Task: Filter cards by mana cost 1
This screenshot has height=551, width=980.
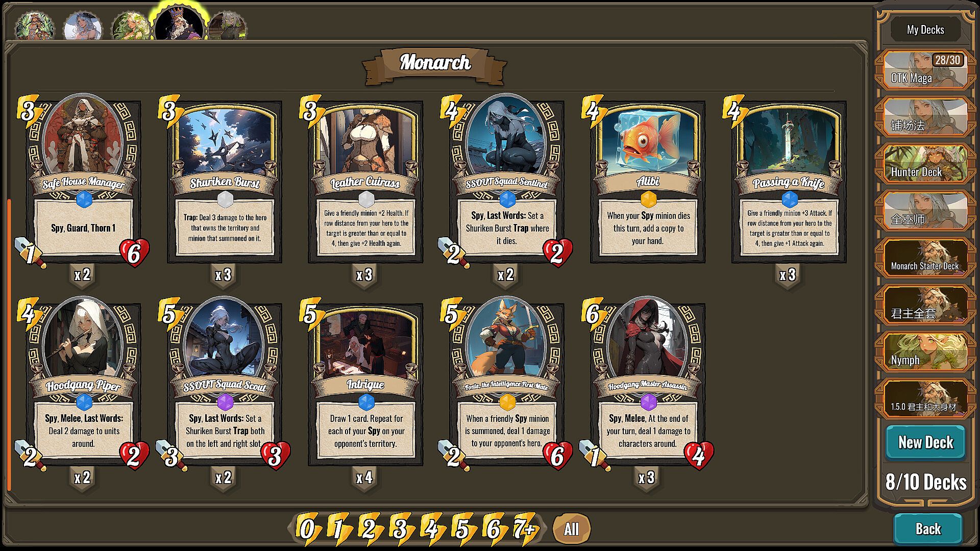Action: point(338,529)
